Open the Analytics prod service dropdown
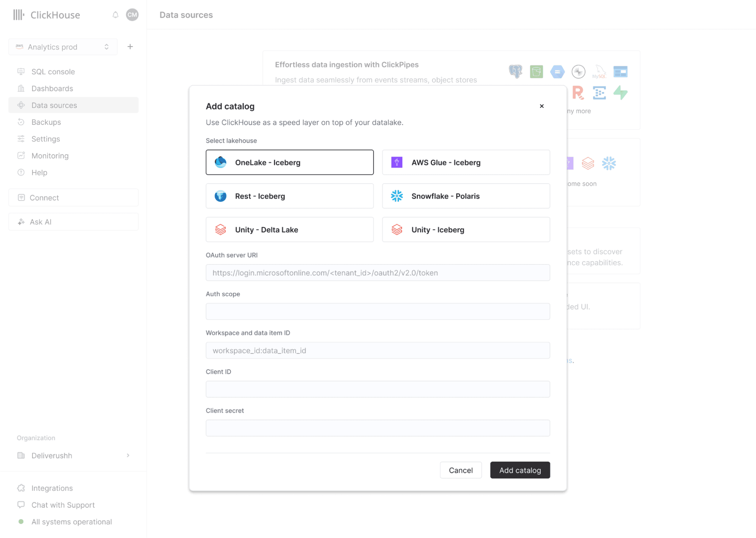This screenshot has height=538, width=756. tap(63, 47)
